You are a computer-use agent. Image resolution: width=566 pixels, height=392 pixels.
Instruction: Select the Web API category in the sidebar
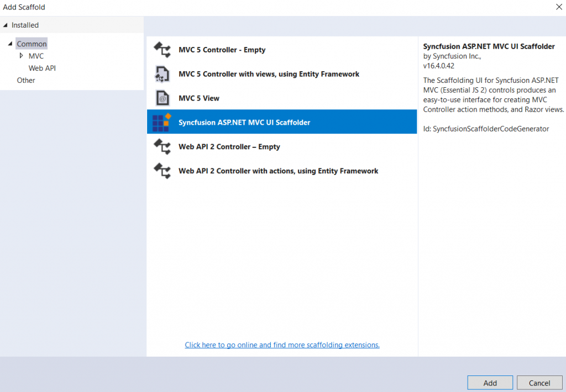coord(42,68)
